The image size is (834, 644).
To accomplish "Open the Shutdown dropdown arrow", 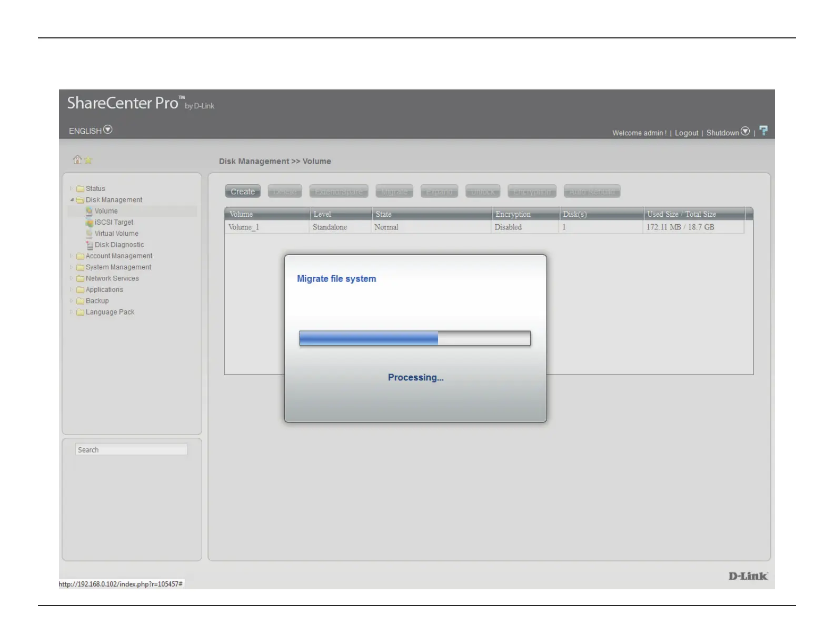I will click(745, 132).
